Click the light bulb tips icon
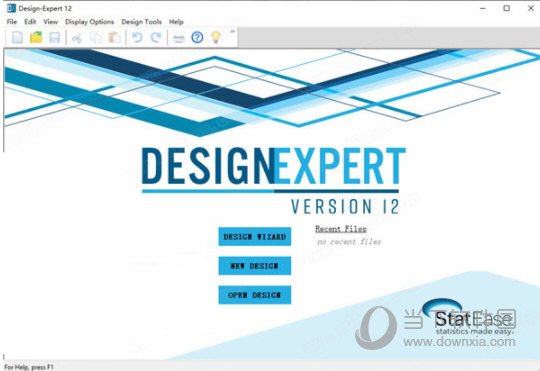The width and height of the screenshot is (540, 371). pyautogui.click(x=216, y=37)
